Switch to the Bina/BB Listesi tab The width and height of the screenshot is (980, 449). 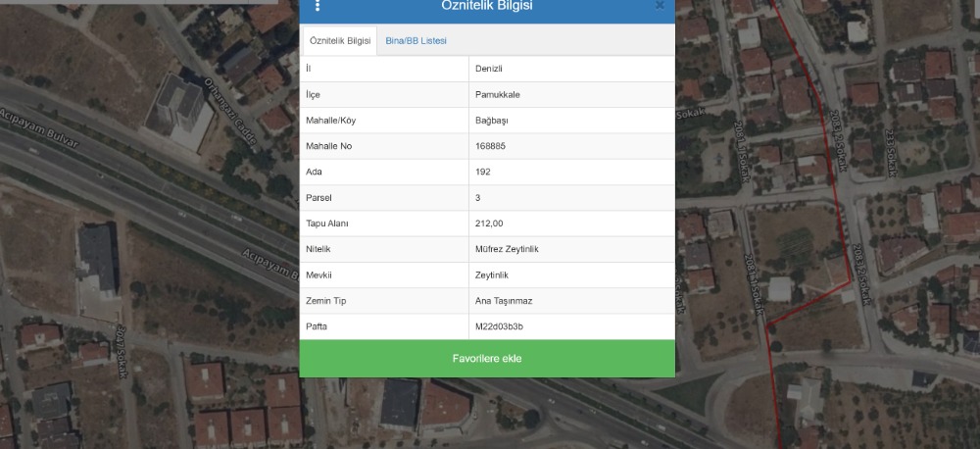(416, 40)
